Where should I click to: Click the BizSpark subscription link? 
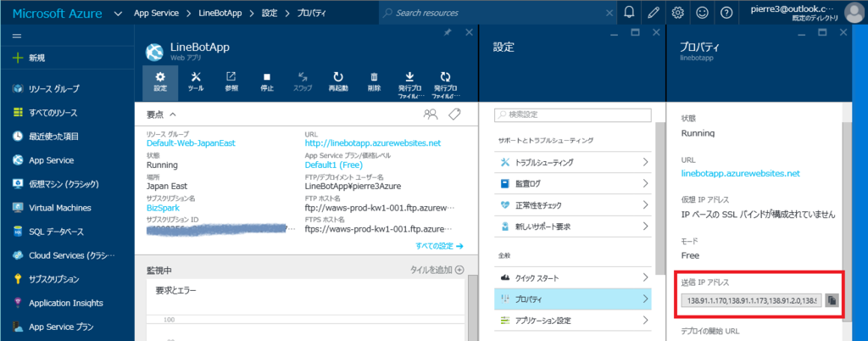click(x=163, y=207)
